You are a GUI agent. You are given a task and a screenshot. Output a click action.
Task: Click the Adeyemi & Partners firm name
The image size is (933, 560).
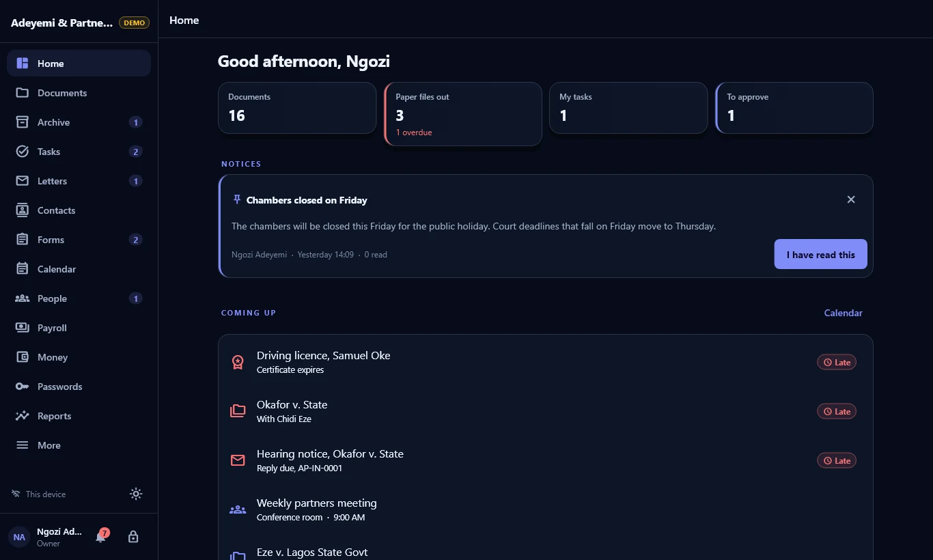[61, 23]
